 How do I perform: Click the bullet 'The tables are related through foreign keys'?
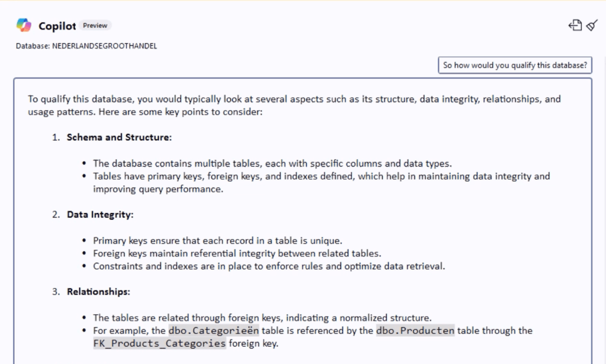point(262,318)
